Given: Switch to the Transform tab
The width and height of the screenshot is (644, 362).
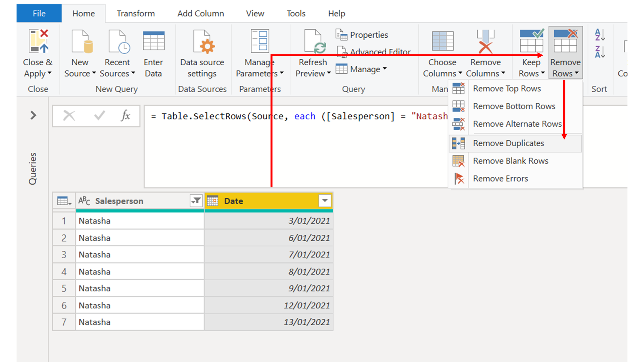Looking at the screenshot, I should (x=136, y=13).
